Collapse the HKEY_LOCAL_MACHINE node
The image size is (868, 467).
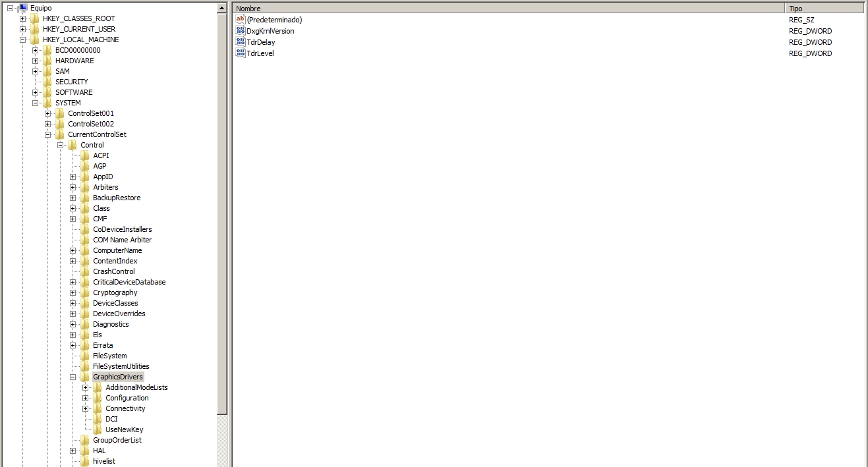[x=22, y=40]
